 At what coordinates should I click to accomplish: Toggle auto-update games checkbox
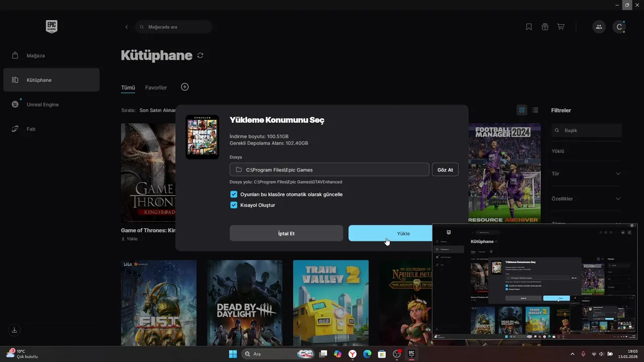point(233,194)
